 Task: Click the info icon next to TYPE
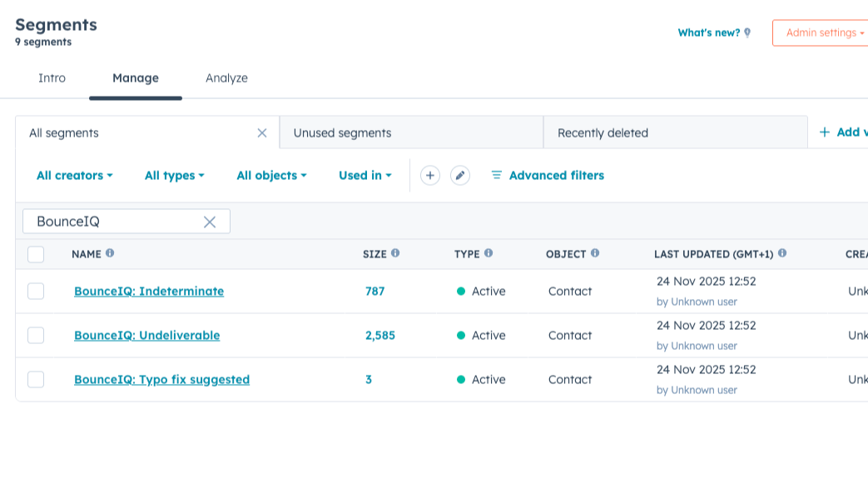[489, 252]
